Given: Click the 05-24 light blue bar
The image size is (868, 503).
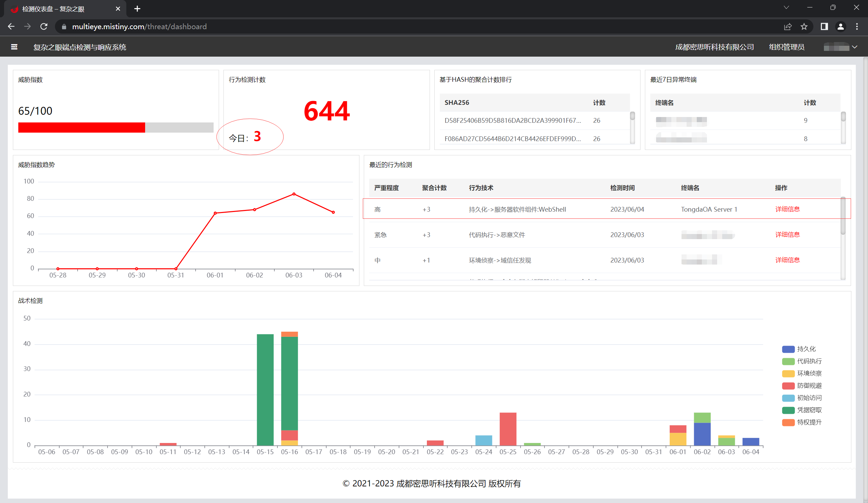Looking at the screenshot, I should point(484,440).
